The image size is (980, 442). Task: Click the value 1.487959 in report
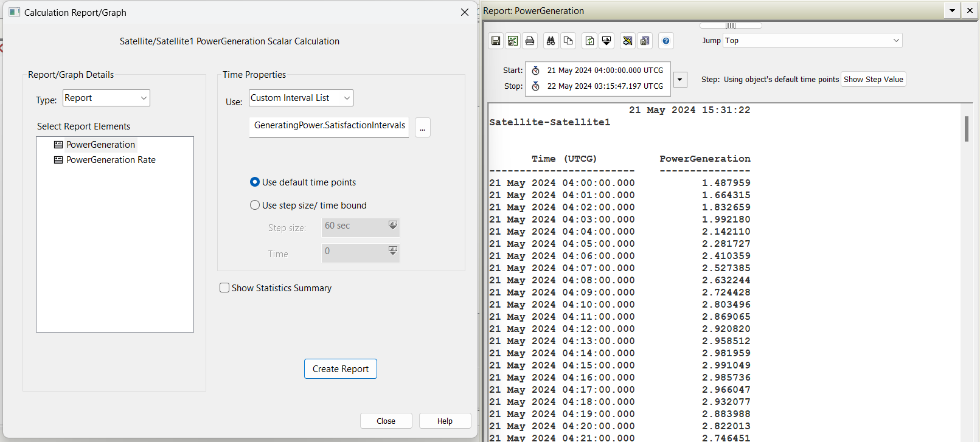726,183
